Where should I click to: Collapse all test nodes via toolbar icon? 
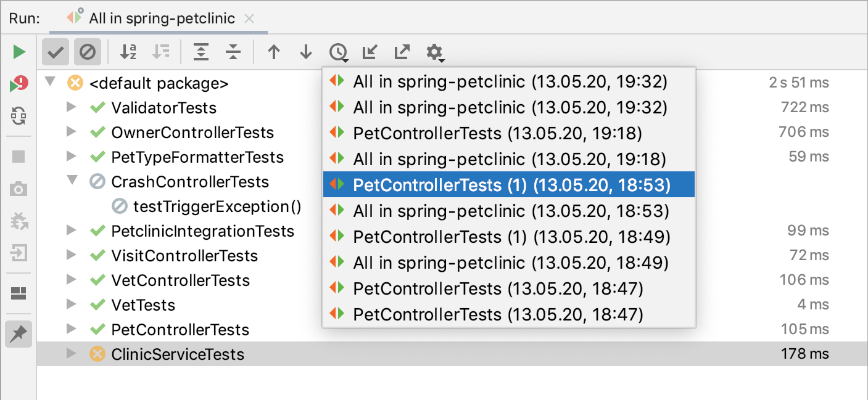(233, 52)
